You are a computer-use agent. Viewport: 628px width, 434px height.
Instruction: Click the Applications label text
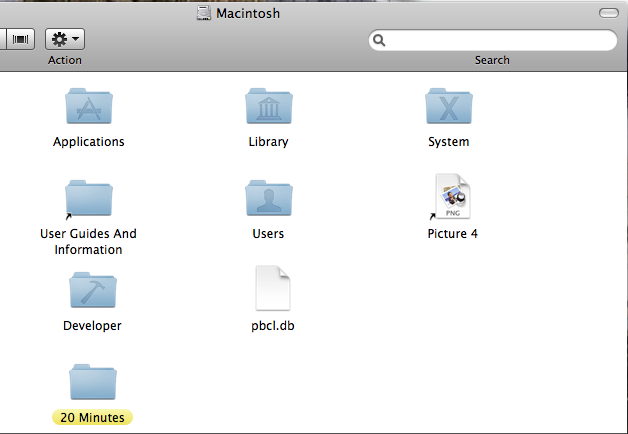(89, 142)
